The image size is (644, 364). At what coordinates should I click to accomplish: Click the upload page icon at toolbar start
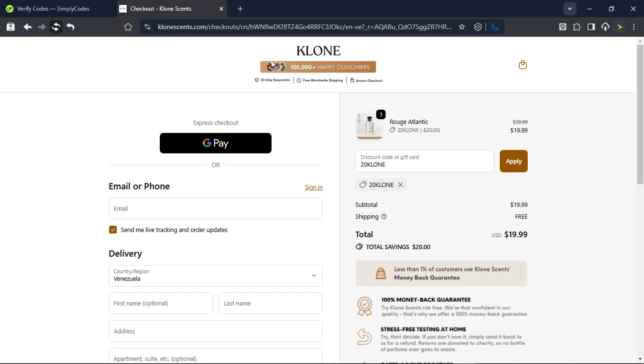click(x=10, y=27)
